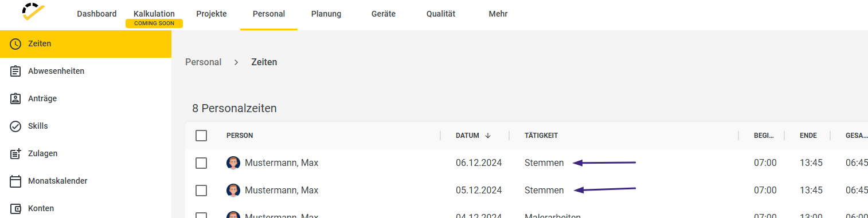Open the Zeiten clock icon
The image size is (868, 218).
[x=16, y=44]
